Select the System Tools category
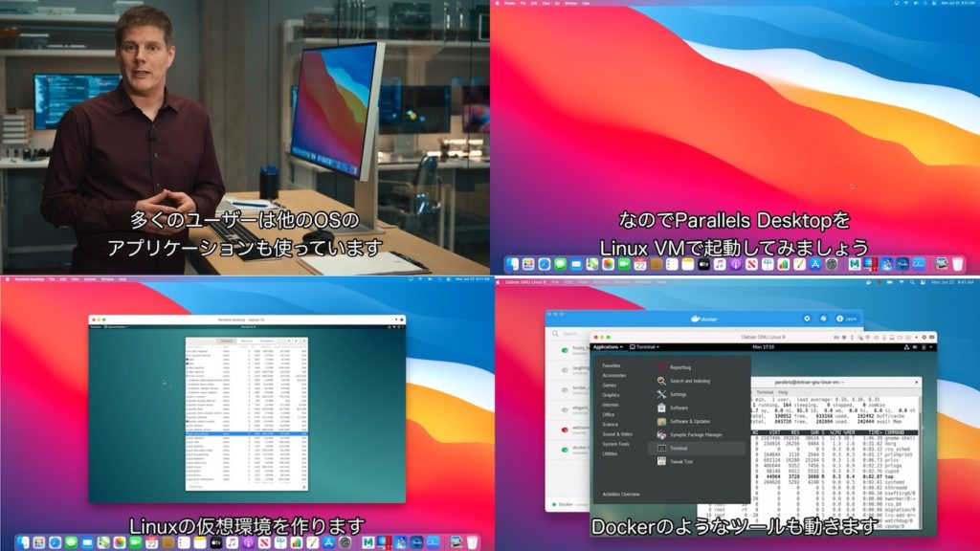This screenshot has width=980, height=551. pos(615,444)
